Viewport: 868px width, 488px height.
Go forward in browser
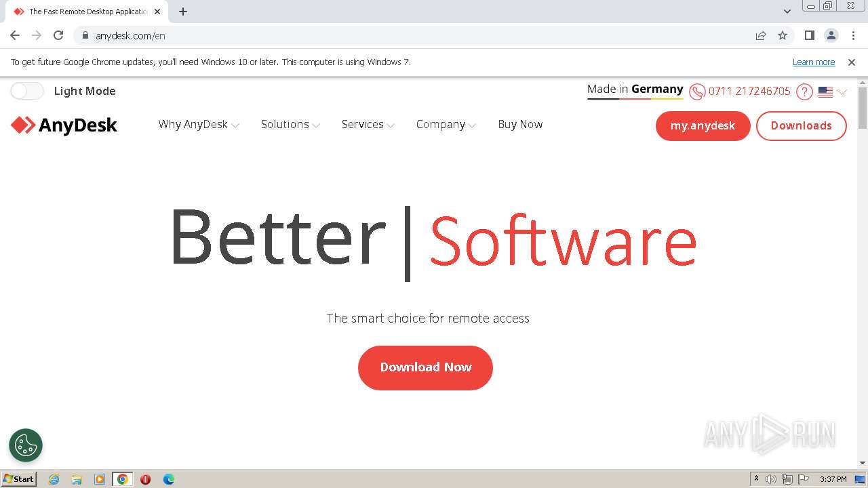(x=37, y=35)
